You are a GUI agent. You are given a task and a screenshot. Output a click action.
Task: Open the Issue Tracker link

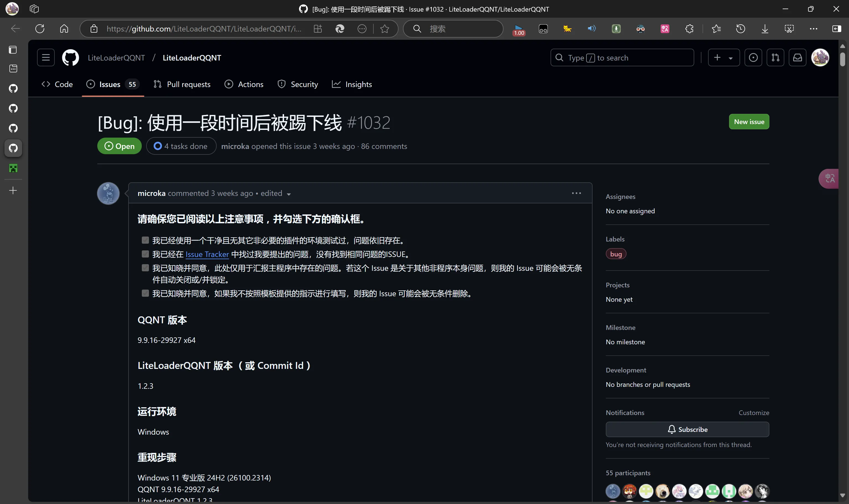coord(207,254)
